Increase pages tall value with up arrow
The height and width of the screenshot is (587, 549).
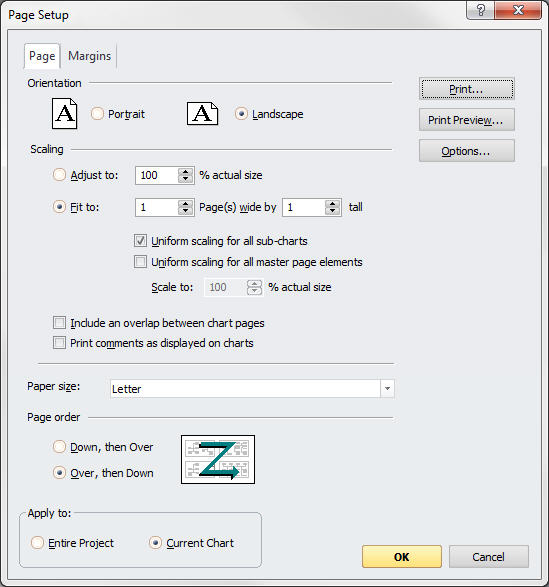(332, 203)
